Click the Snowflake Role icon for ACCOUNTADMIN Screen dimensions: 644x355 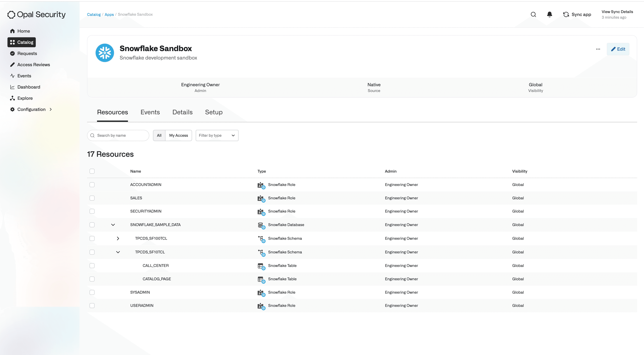(x=261, y=185)
